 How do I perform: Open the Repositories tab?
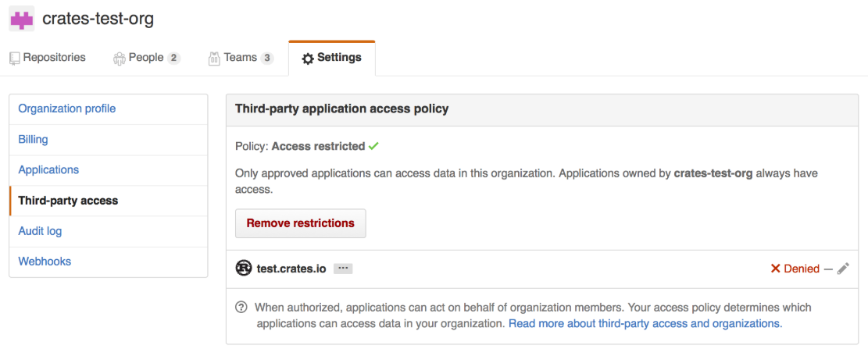tap(48, 58)
